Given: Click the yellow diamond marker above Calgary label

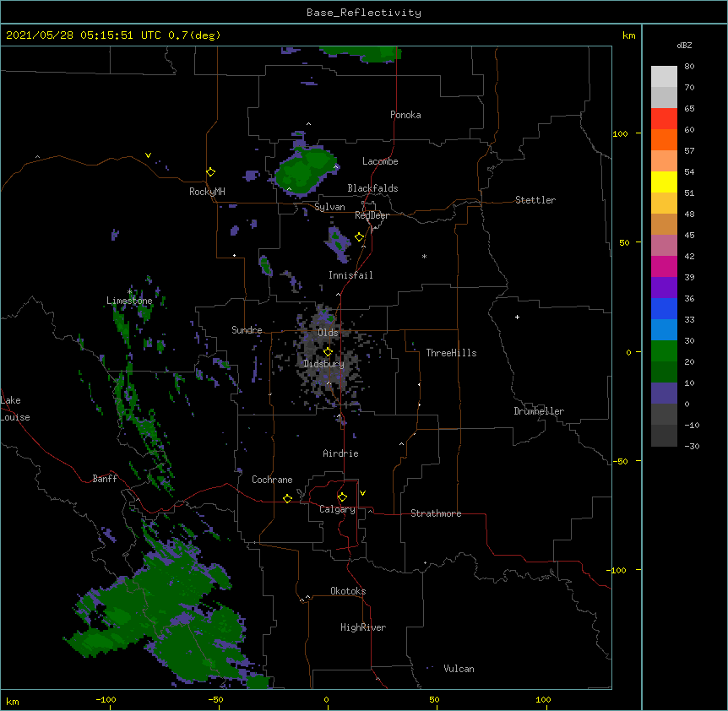Looking at the screenshot, I should point(342,497).
